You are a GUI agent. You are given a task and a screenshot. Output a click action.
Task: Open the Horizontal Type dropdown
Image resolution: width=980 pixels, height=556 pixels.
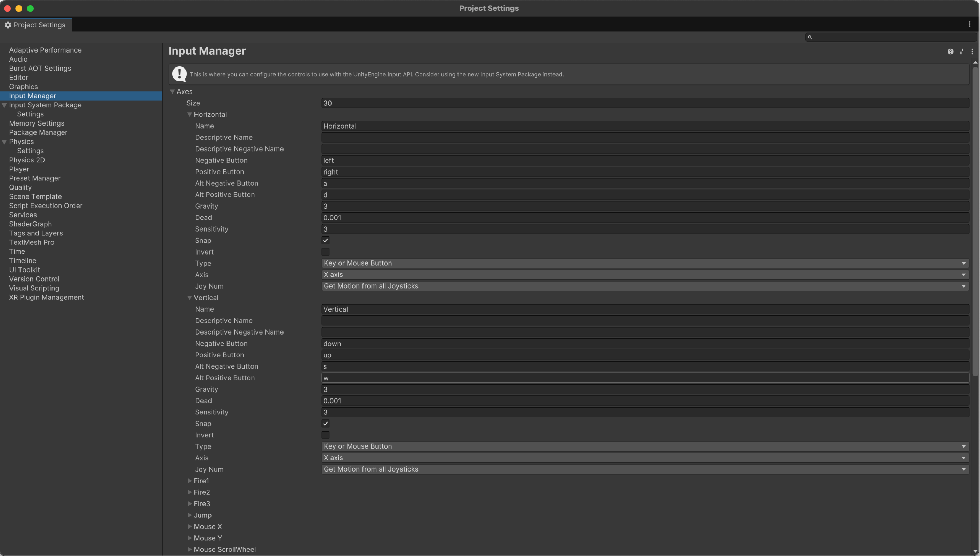645,263
